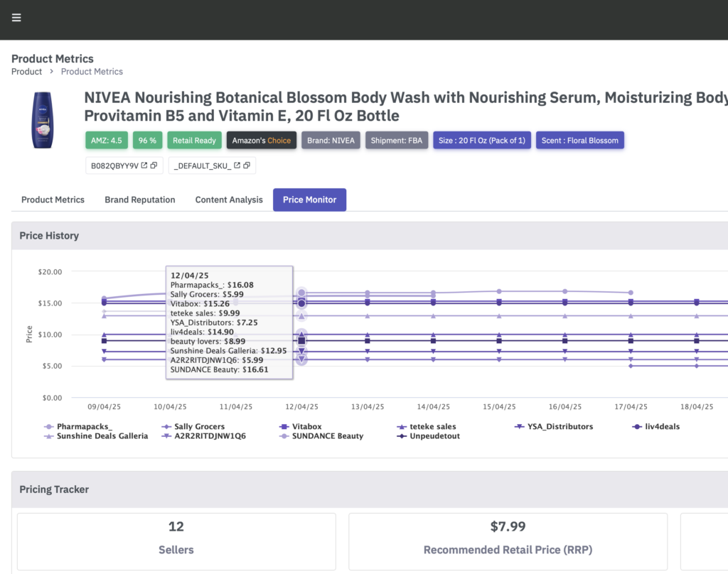Open external link icon beside _DEFAULT_SKU_

[x=237, y=166]
